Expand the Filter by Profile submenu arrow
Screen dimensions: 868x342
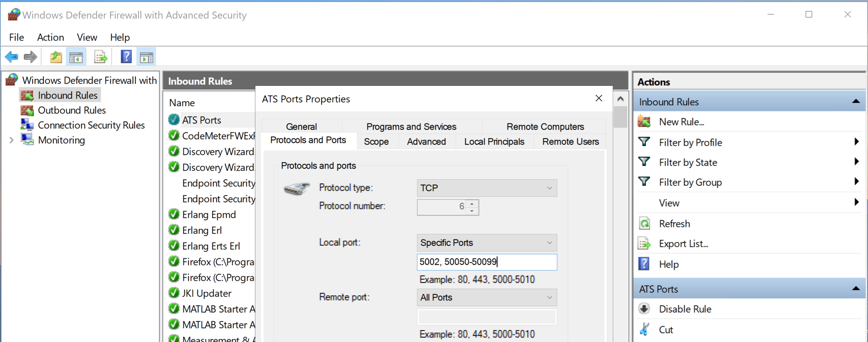(x=857, y=142)
